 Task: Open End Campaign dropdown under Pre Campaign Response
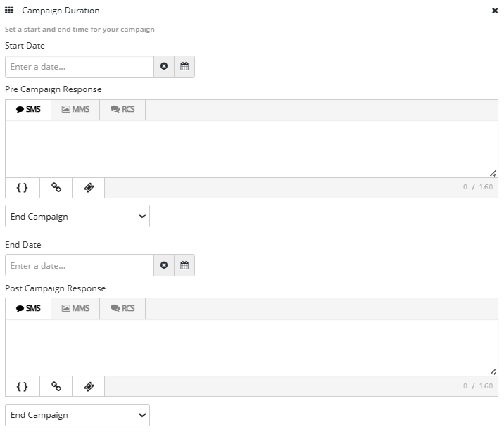[x=77, y=217]
